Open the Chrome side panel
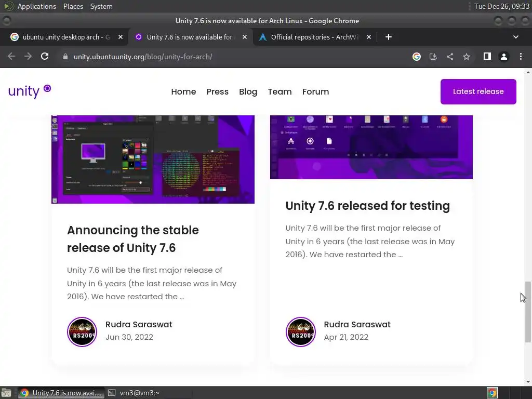The height and width of the screenshot is (399, 532). click(487, 56)
